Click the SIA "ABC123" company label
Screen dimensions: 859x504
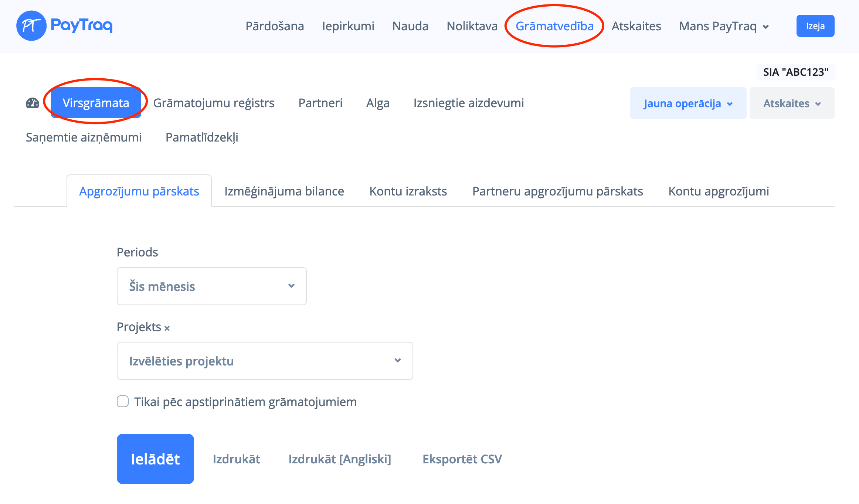[x=795, y=72]
